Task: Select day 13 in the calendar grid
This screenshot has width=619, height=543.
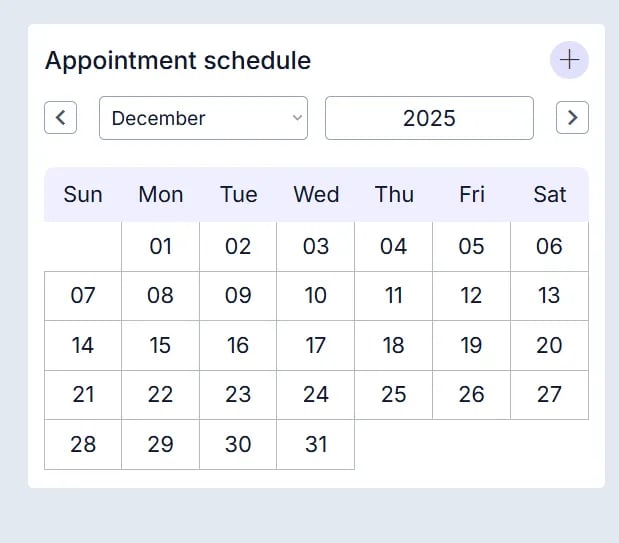Action: [x=549, y=296]
